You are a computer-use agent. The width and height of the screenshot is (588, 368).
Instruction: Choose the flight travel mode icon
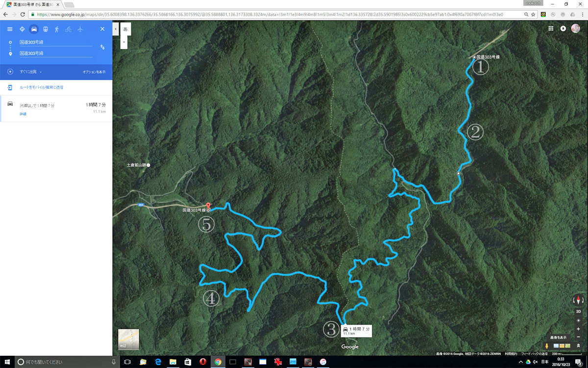80,29
